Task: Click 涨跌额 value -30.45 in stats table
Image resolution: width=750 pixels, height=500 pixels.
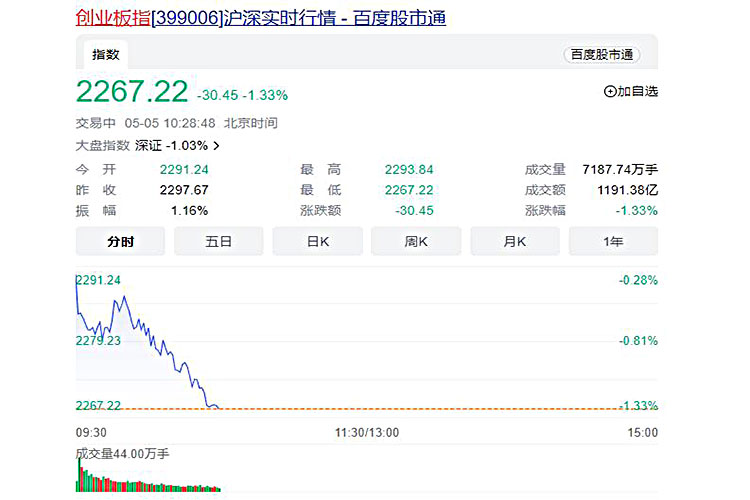Action: (x=414, y=211)
